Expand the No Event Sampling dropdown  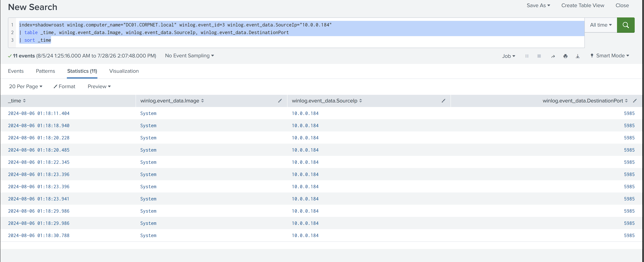coord(190,56)
